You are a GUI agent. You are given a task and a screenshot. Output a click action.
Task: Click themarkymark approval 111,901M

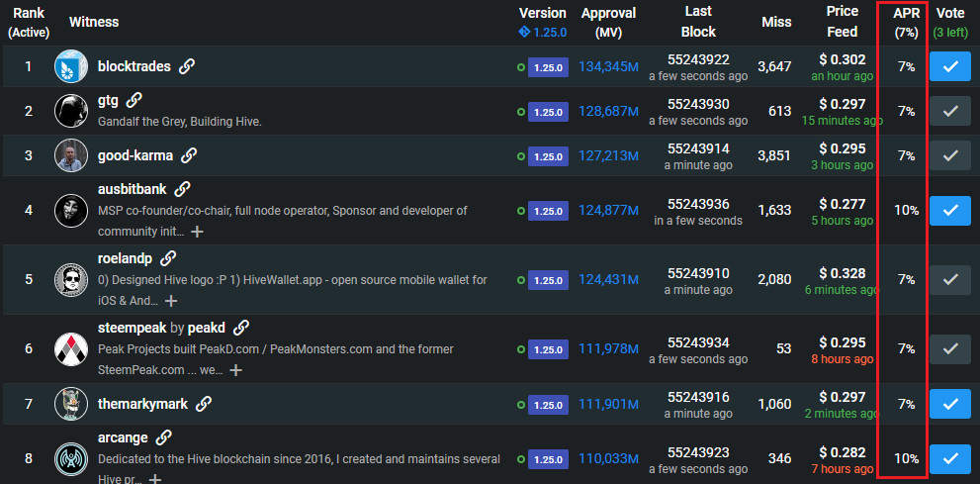tap(608, 404)
